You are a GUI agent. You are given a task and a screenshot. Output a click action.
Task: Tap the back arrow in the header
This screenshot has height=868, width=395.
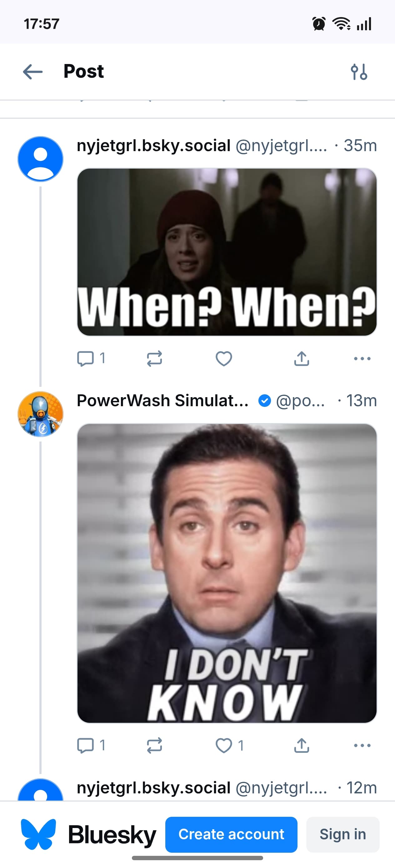[33, 72]
